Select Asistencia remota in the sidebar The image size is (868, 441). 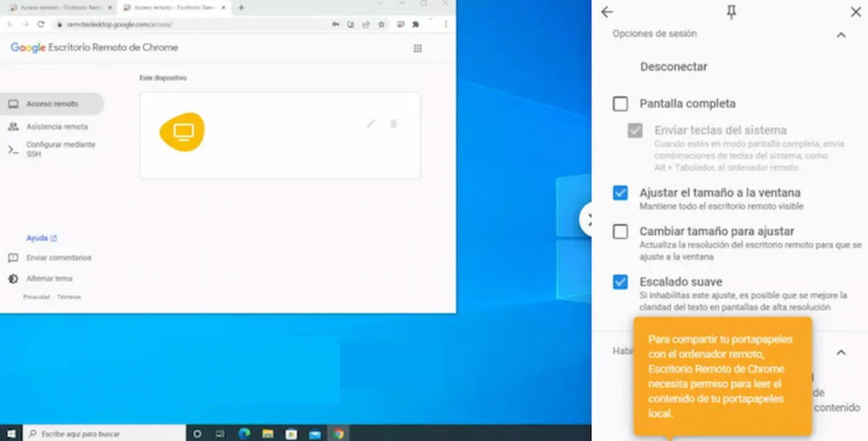coord(56,127)
